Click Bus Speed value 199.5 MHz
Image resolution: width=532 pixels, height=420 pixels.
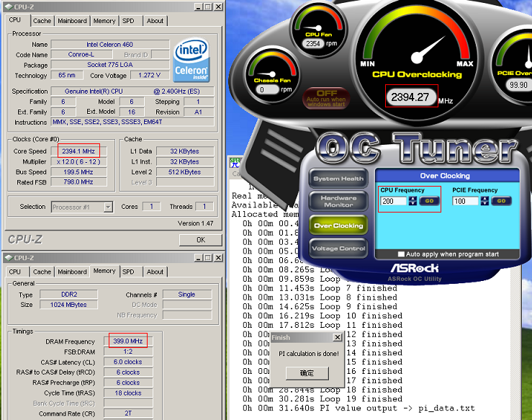point(78,172)
